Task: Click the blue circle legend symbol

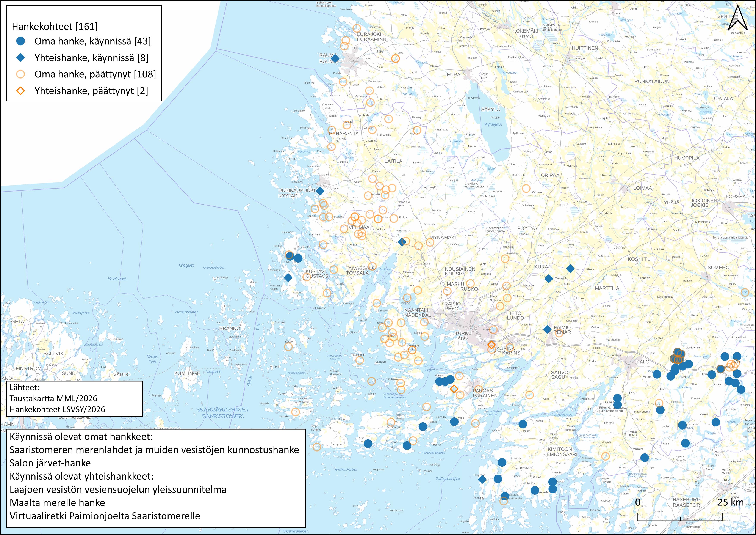Action: [20, 41]
